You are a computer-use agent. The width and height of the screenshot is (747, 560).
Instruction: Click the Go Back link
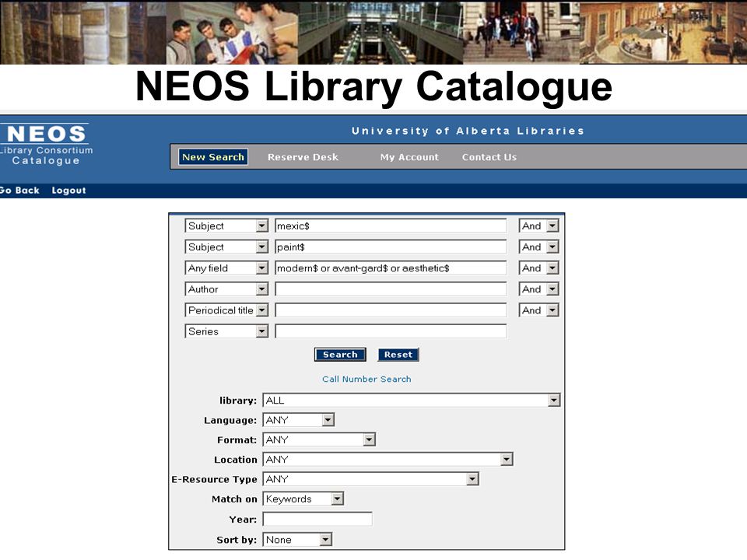[19, 191]
